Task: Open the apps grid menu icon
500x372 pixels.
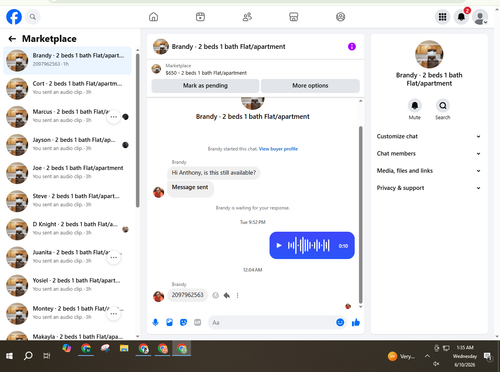Action: click(x=442, y=17)
